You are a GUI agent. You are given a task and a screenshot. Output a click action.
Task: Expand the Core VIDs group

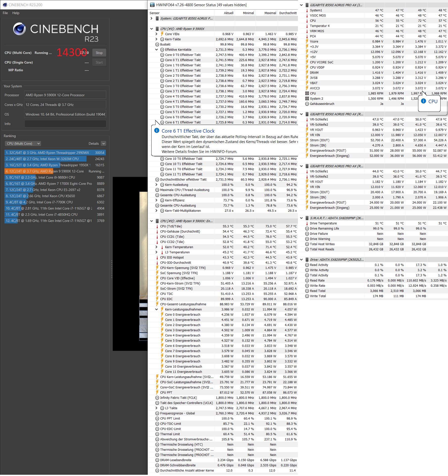click(157, 34)
